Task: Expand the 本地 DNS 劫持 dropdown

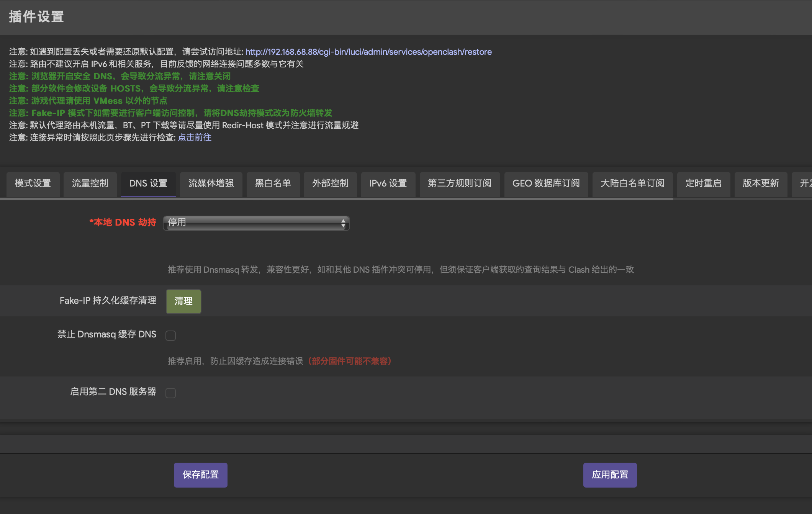Action: (256, 223)
